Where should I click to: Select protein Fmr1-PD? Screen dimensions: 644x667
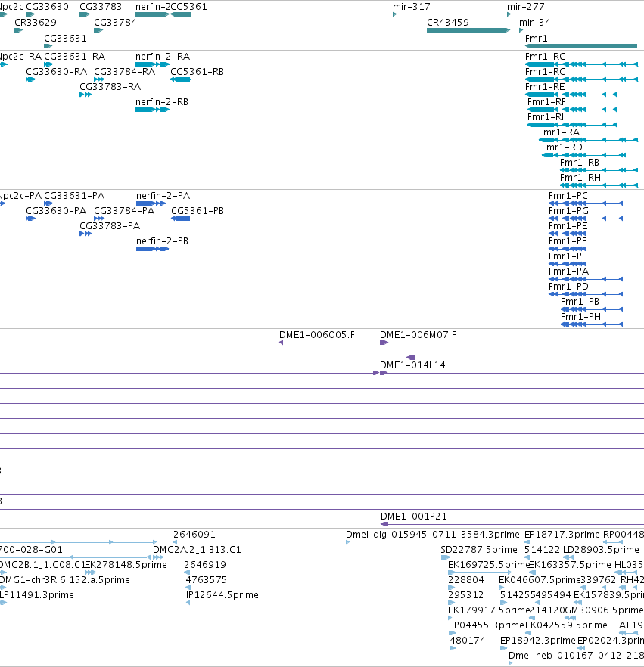pos(586,294)
